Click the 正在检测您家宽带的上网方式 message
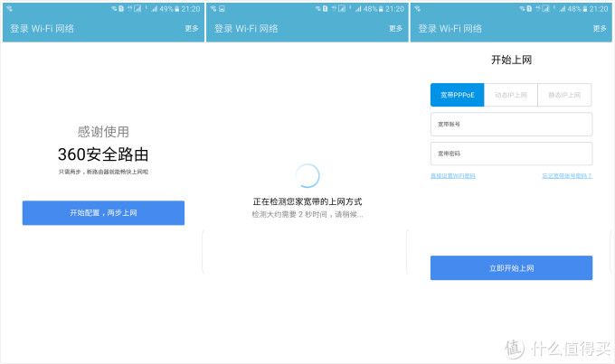This screenshot has height=364, width=615. [x=307, y=201]
